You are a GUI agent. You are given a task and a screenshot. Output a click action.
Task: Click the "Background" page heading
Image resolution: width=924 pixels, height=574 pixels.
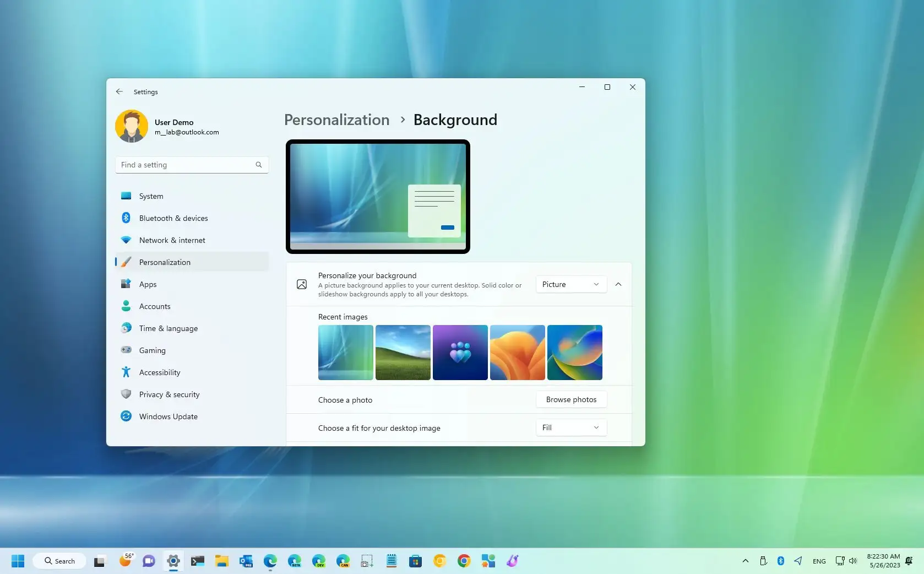click(455, 120)
